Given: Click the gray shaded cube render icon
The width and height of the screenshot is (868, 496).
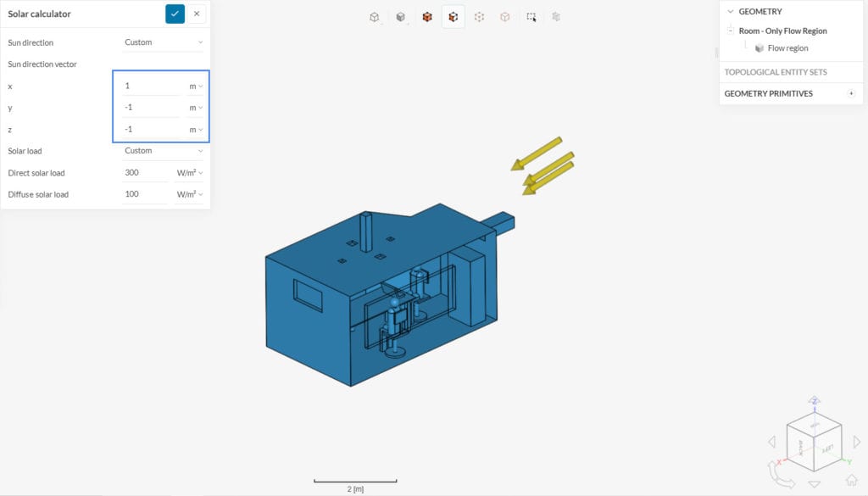Looking at the screenshot, I should 401,17.
